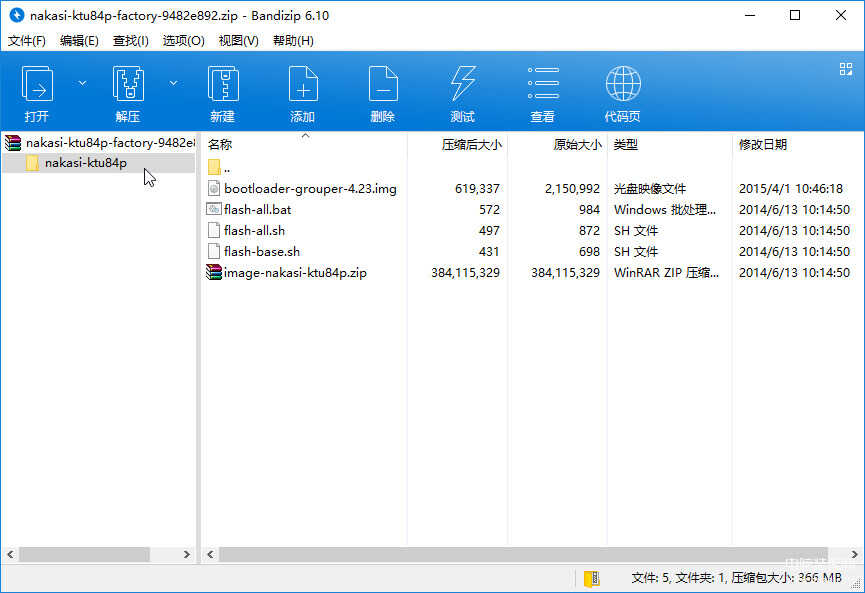This screenshot has width=865, height=593.
Task: Click the 解压 (Extract) toolbar icon
Action: 128,84
